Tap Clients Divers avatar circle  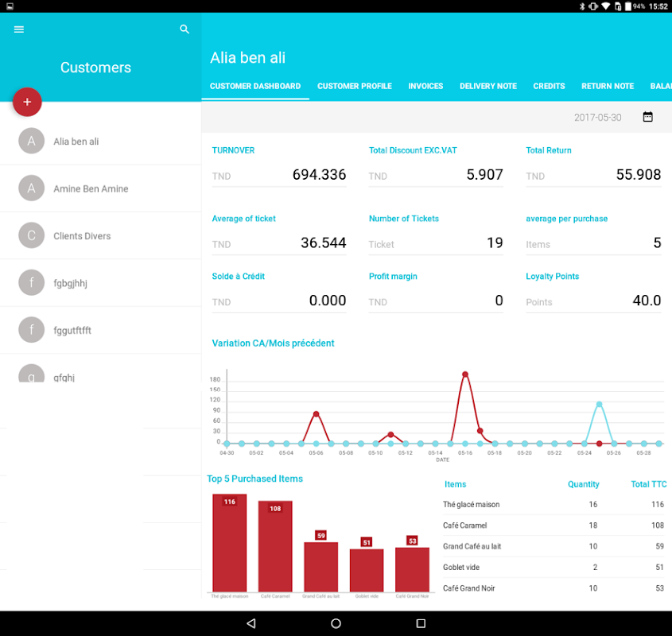tap(31, 235)
